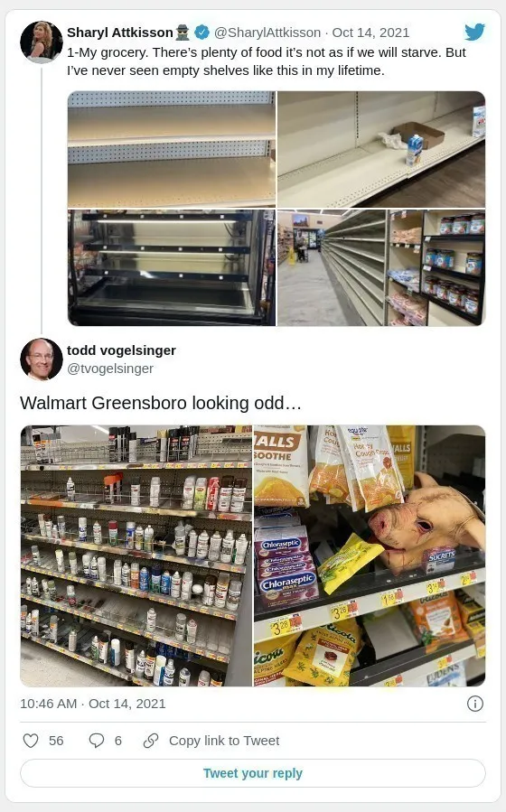Viewport: 506px width, 812px height.
Task: Open todd vogelsinger's profile avatar
Action: [42, 359]
